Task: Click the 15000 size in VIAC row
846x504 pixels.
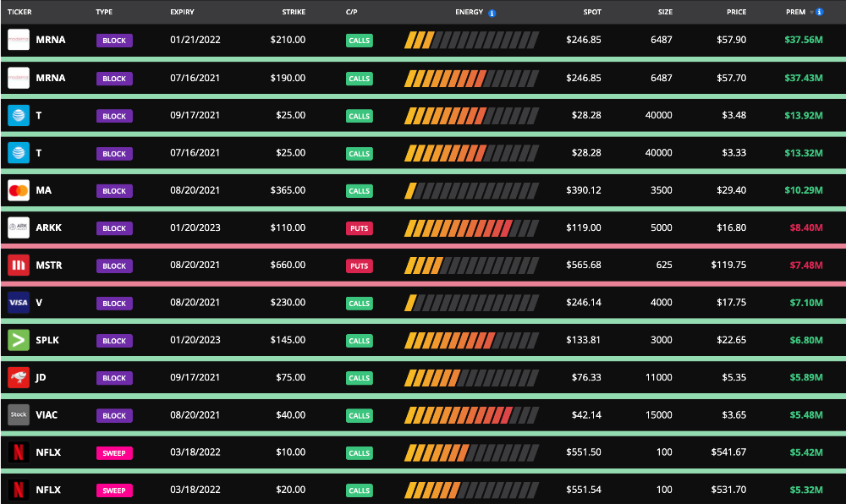Action: point(659,414)
